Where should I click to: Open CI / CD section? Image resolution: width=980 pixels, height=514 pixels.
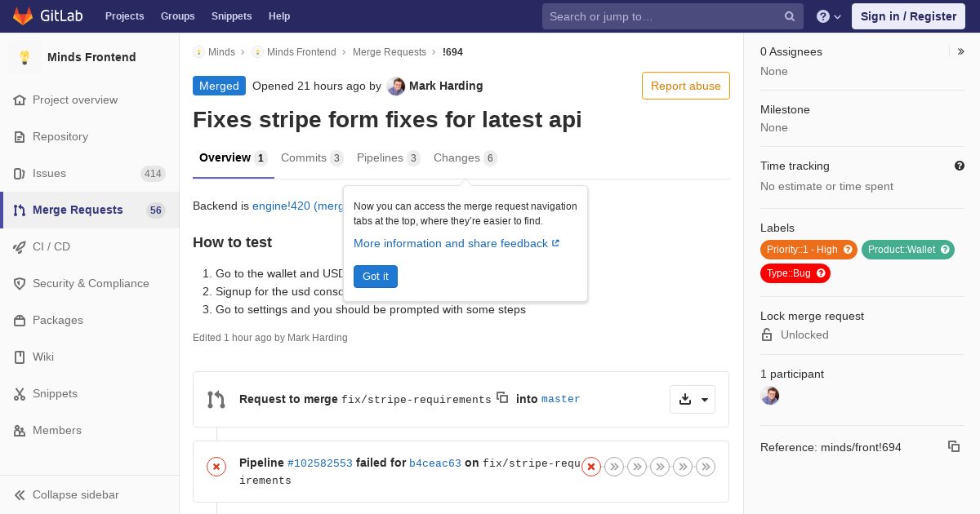tap(51, 246)
